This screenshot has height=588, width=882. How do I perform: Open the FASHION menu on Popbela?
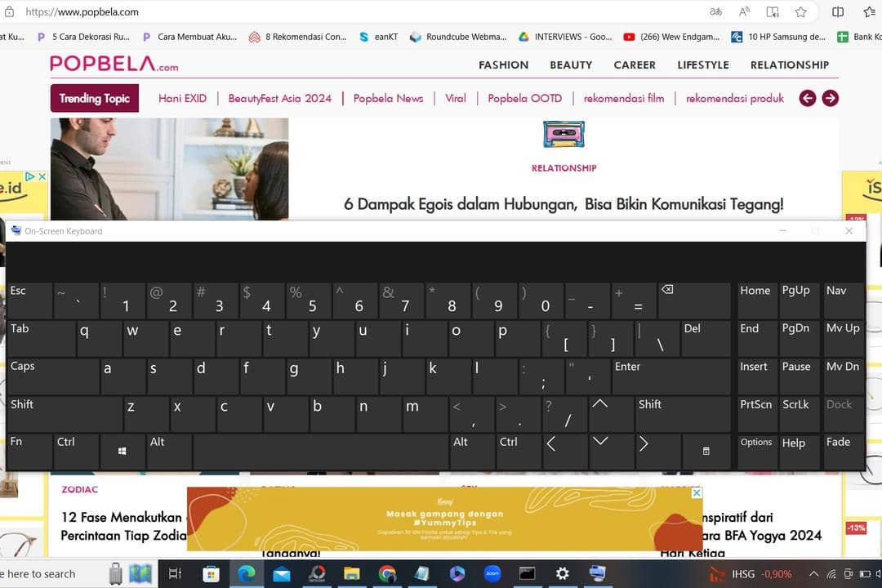pos(503,65)
